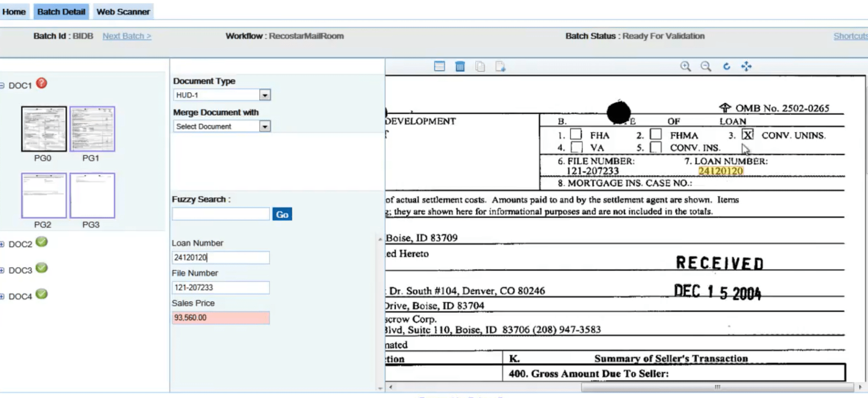Zoom out of the document image
Image resolution: width=868 pixels, height=398 pixels.
[x=705, y=66]
